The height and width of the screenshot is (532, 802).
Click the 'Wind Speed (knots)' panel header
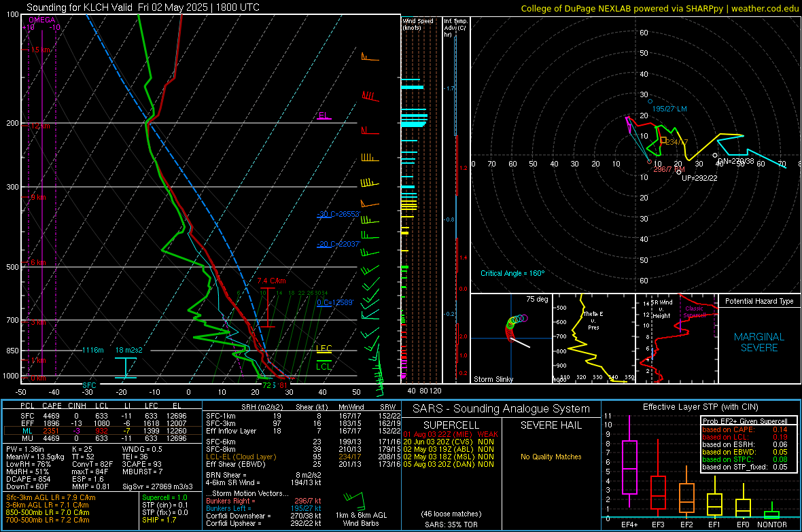coord(418,24)
